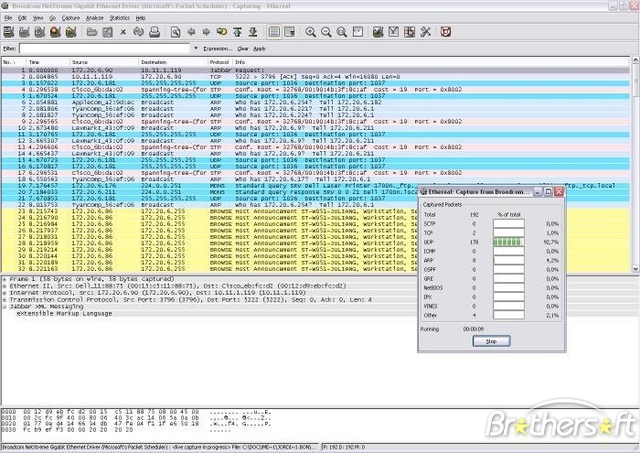
Task: Select packet 2 TCP row
Action: coord(315,77)
